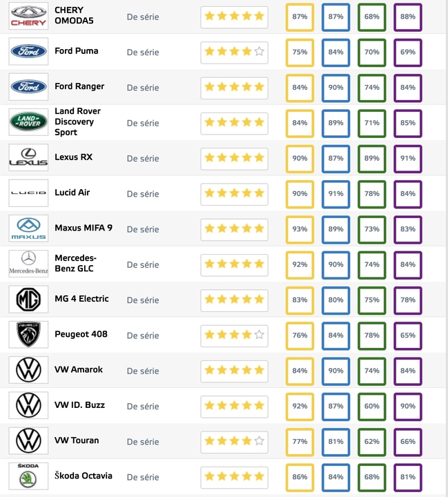Image resolution: width=448 pixels, height=497 pixels.
Task: Click the Maxus logo icon
Action: pyautogui.click(x=28, y=229)
